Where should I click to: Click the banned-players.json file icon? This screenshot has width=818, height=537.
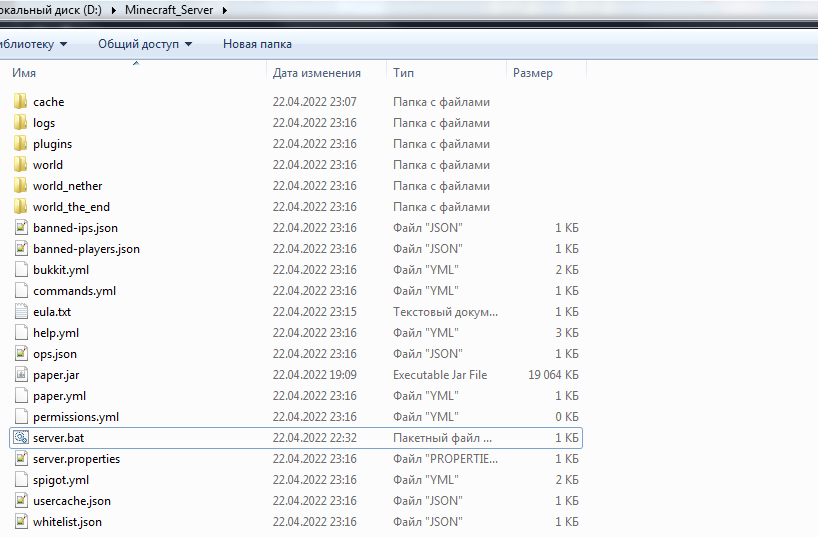point(21,248)
